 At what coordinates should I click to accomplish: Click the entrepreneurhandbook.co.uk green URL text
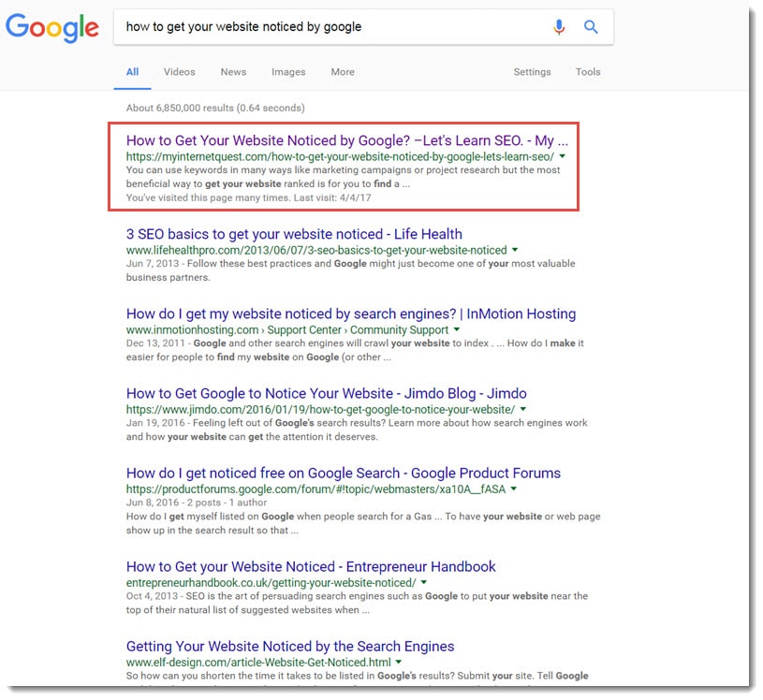click(271, 583)
